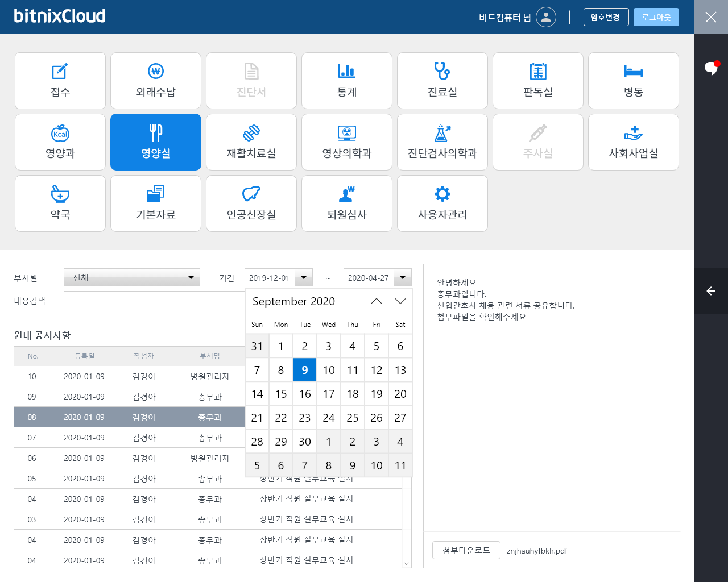Click the 작성자 column header
728x582 pixels.
point(144,356)
